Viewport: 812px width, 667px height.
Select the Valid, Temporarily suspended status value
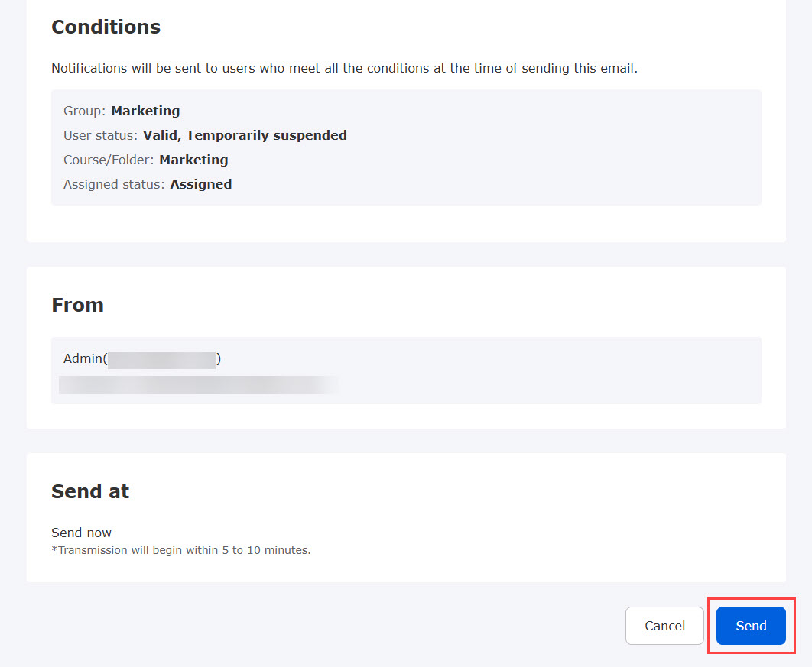(245, 135)
